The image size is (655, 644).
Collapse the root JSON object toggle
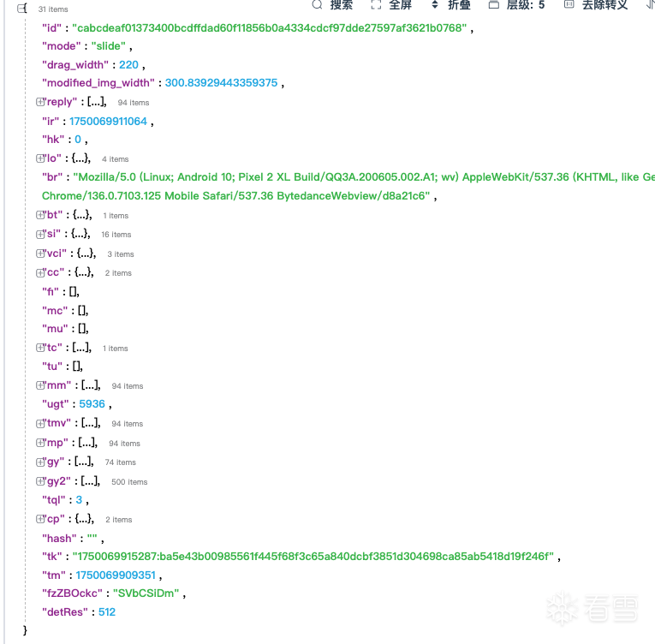(21, 9)
